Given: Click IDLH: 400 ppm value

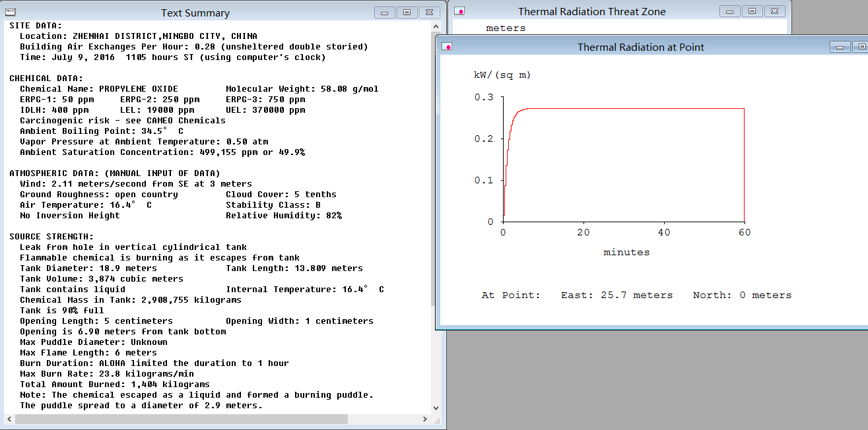Looking at the screenshot, I should (54, 109).
